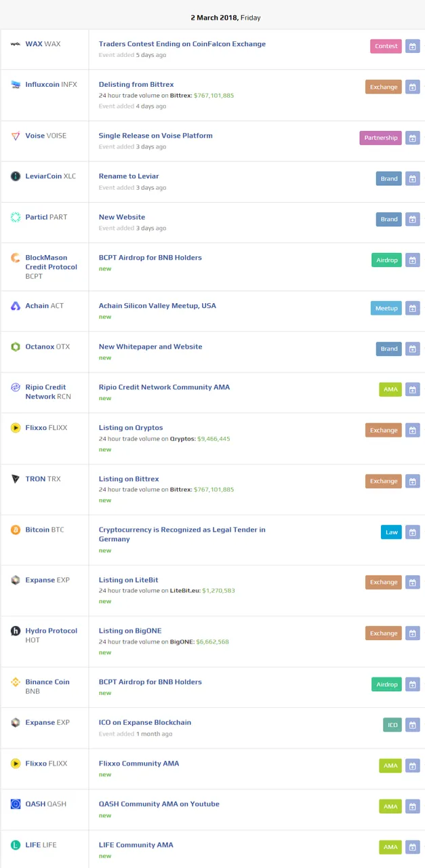425x868 pixels.
Task: Click the LiteBit.eu volume $1,270,583
Action: [218, 591]
